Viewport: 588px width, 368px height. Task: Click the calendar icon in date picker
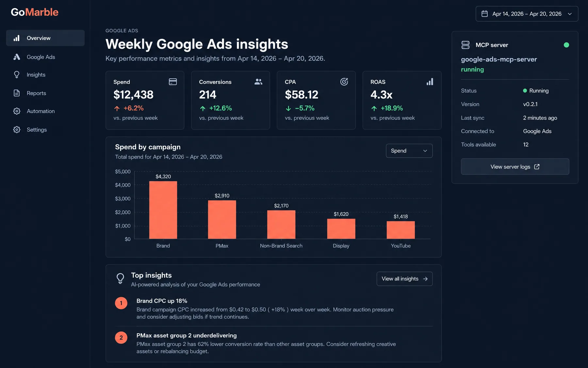[485, 14]
